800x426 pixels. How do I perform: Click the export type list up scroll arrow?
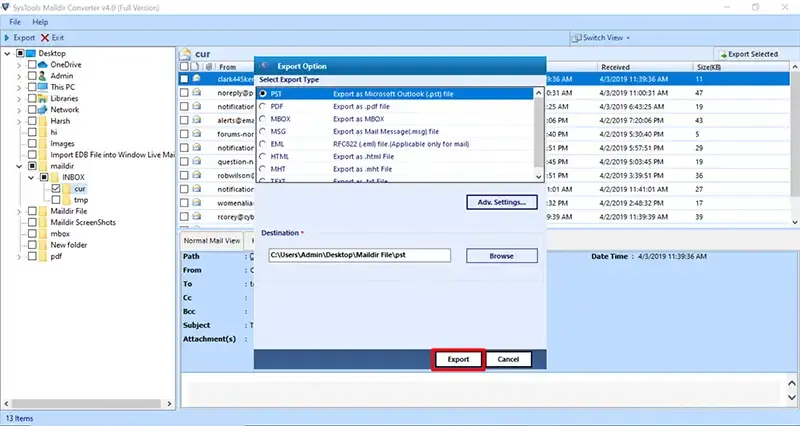pyautogui.click(x=539, y=93)
